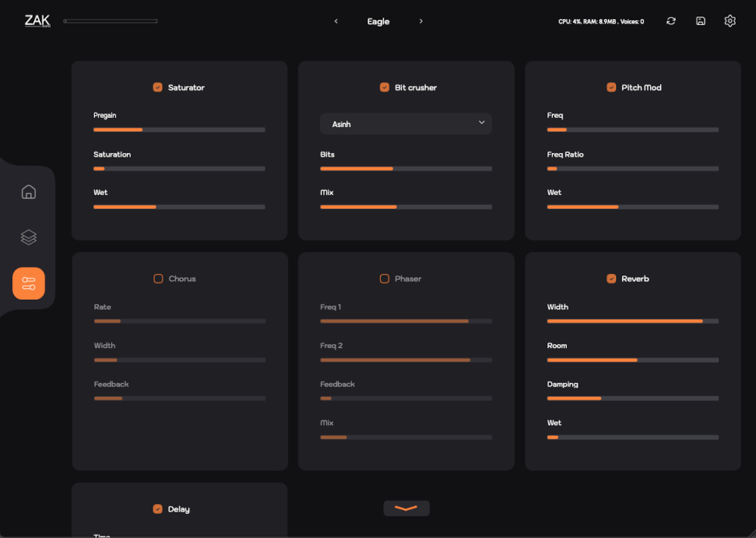Toggle the Saturator effect off
Viewport: 756px width, 538px height.
158,87
